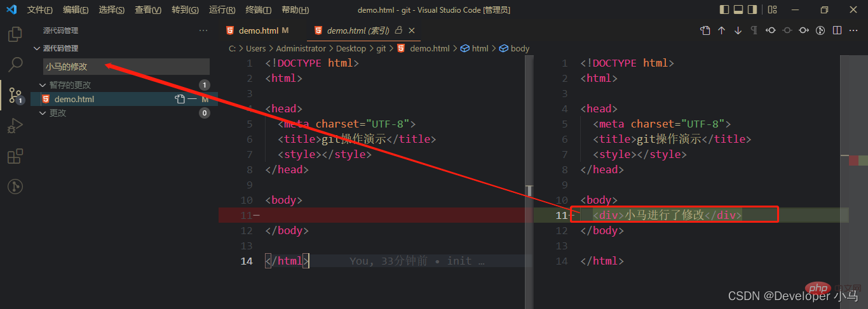Click the C: drive breadcrumb
This screenshot has height=309, width=868.
pyautogui.click(x=233, y=48)
